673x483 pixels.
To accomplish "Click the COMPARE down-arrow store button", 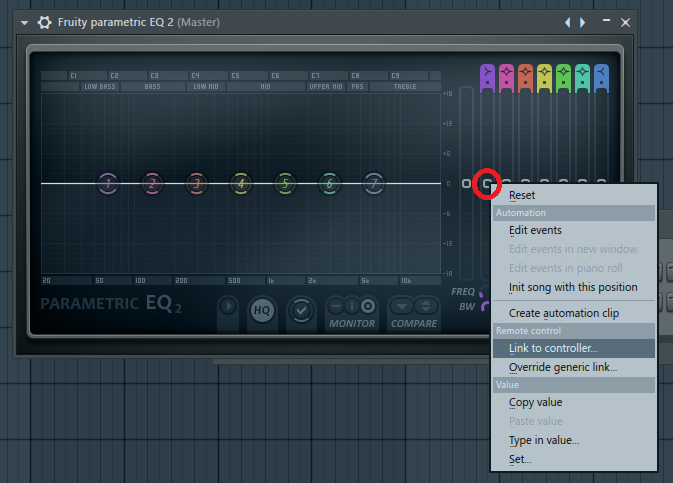I will coord(402,306).
